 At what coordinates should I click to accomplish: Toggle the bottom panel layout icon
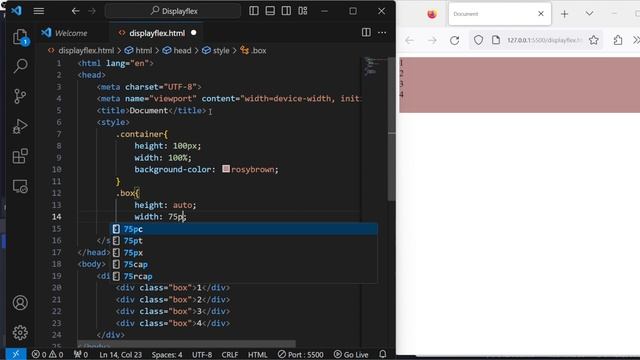(x=270, y=11)
